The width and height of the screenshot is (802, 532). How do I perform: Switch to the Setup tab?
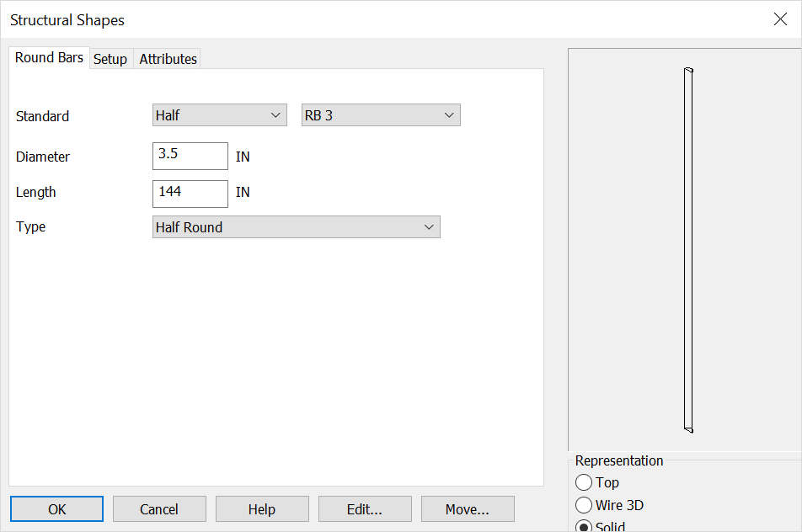coord(110,59)
